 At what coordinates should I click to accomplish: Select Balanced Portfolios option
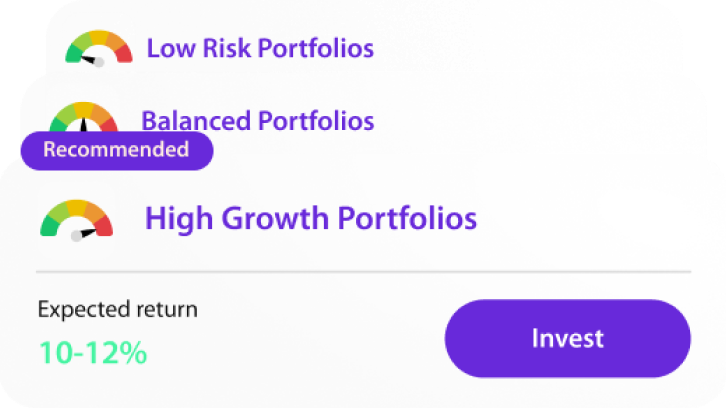(x=257, y=121)
